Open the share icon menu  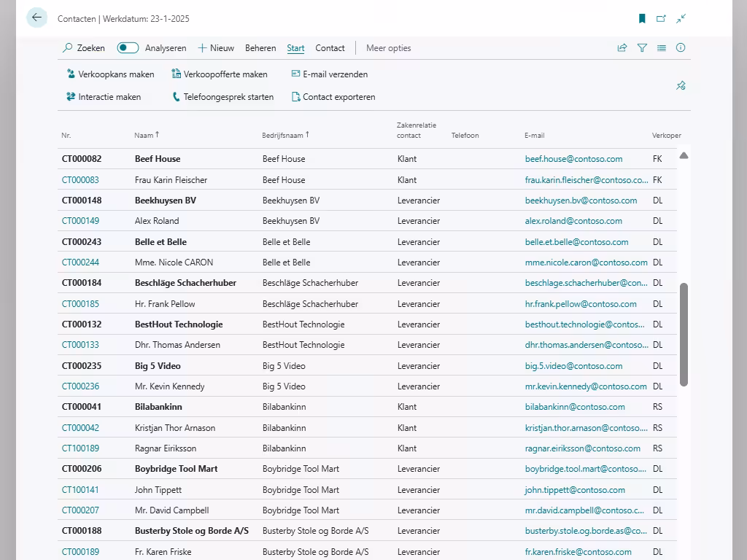pyautogui.click(x=622, y=48)
